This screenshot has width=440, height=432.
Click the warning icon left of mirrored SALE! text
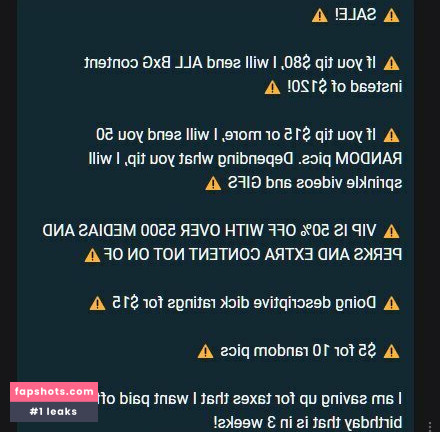coord(320,15)
